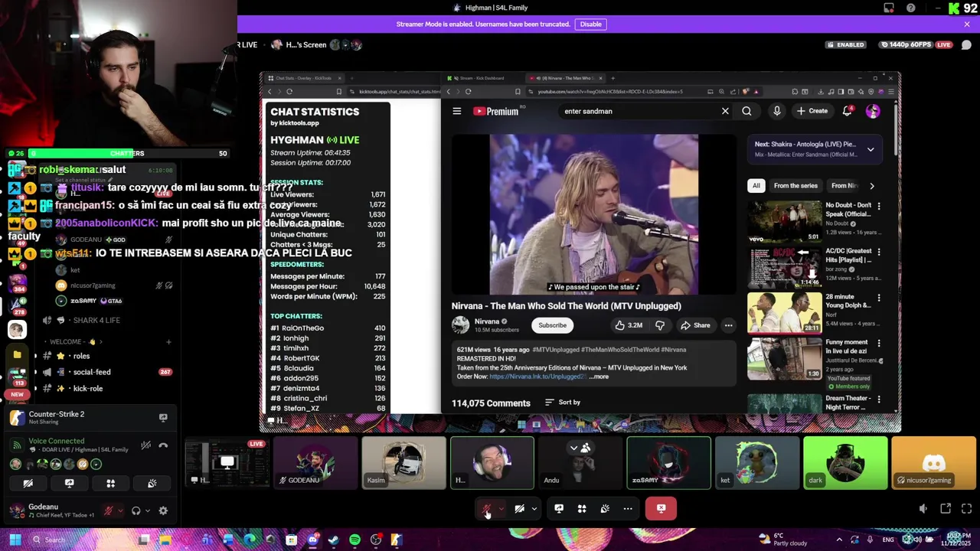980x551 pixels.
Task: Open YouTube hamburger guide menu
Action: coord(457,111)
